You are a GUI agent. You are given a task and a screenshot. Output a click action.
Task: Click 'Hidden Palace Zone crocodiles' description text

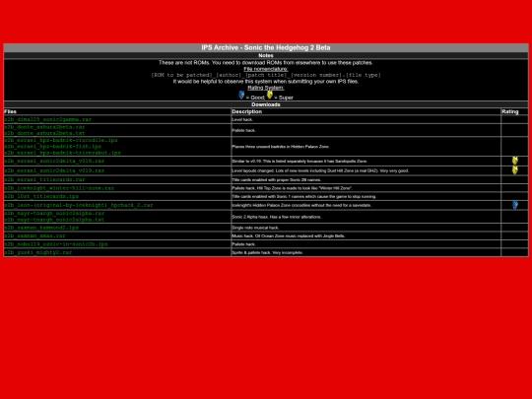point(301,205)
